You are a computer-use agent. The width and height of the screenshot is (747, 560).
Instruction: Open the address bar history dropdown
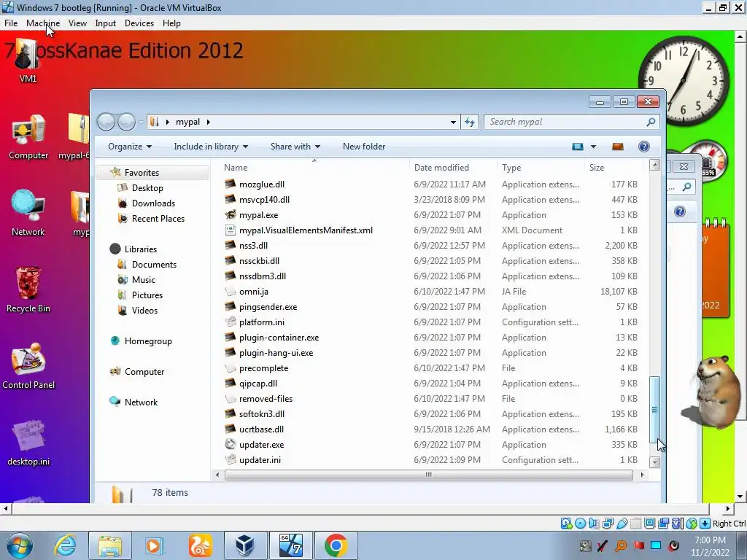click(452, 122)
